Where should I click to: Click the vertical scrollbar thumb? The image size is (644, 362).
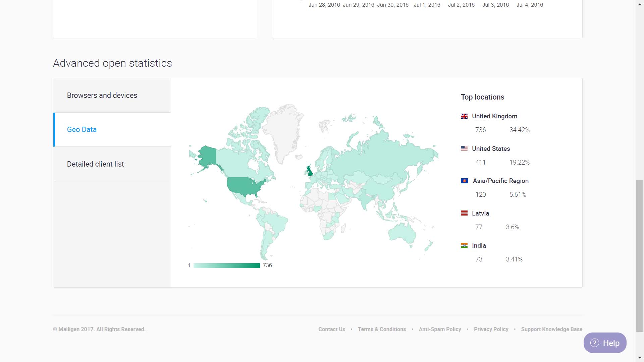click(640, 255)
